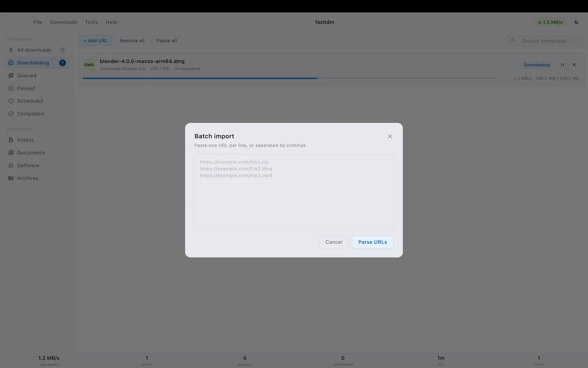
Task: Open the File menu
Action: [38, 22]
